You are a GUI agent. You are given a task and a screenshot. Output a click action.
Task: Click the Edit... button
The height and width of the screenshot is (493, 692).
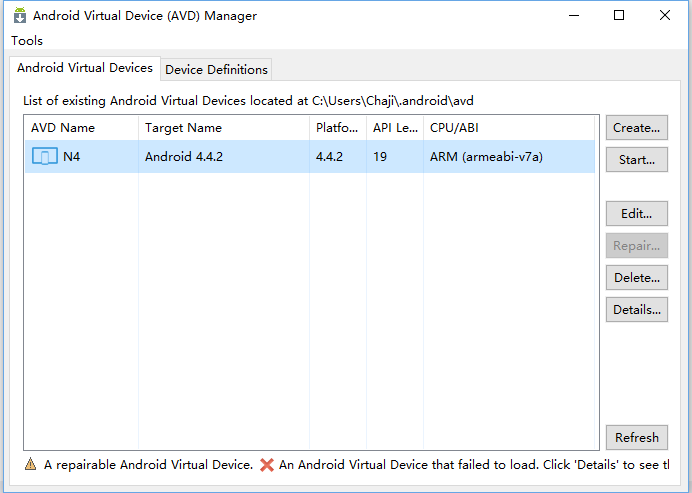click(x=636, y=214)
